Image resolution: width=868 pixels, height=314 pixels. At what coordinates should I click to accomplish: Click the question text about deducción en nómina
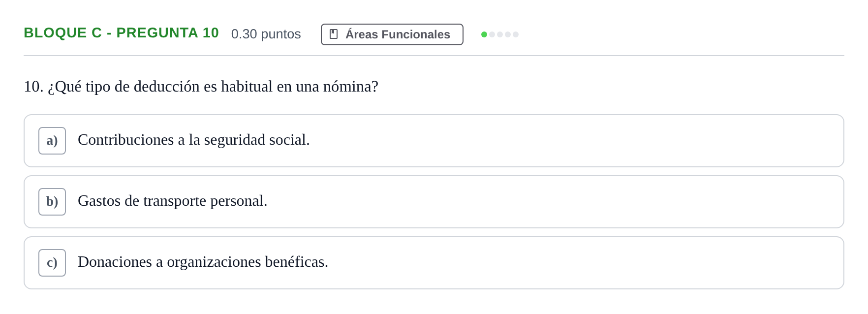pyautogui.click(x=201, y=87)
